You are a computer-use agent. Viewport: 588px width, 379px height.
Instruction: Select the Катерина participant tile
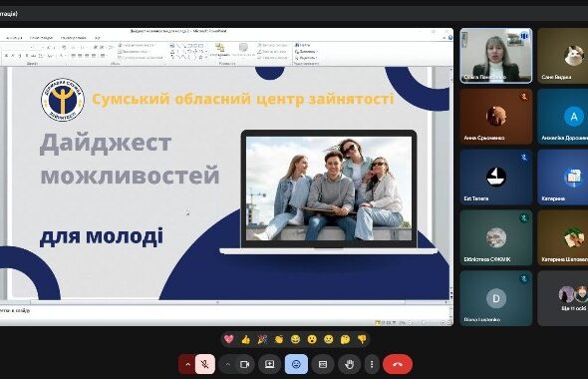coord(563,178)
